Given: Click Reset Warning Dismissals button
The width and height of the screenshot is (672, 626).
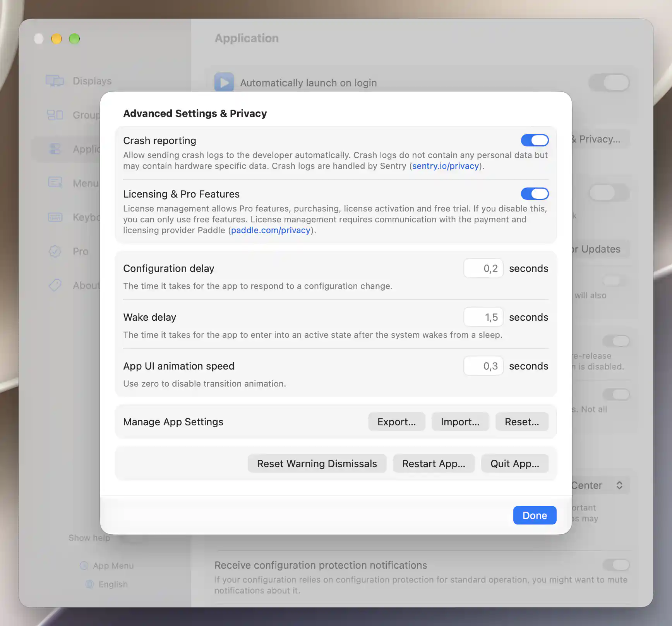Looking at the screenshot, I should pos(317,464).
